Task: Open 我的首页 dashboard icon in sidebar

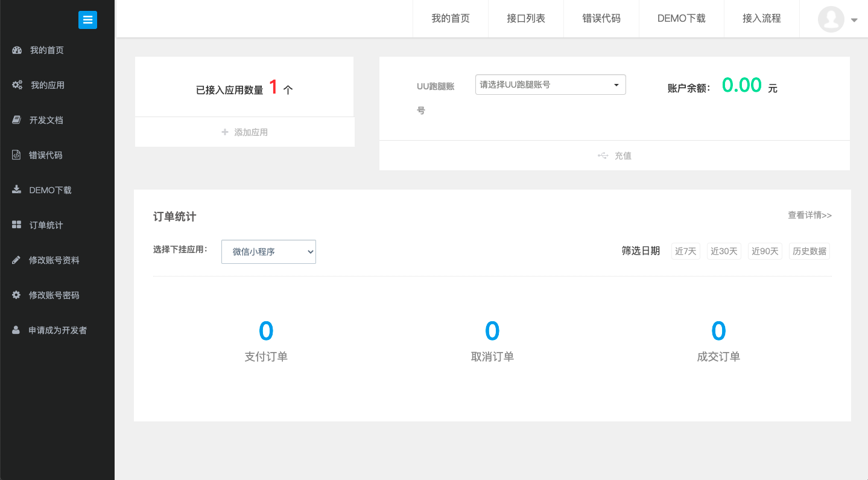Action: click(17, 50)
